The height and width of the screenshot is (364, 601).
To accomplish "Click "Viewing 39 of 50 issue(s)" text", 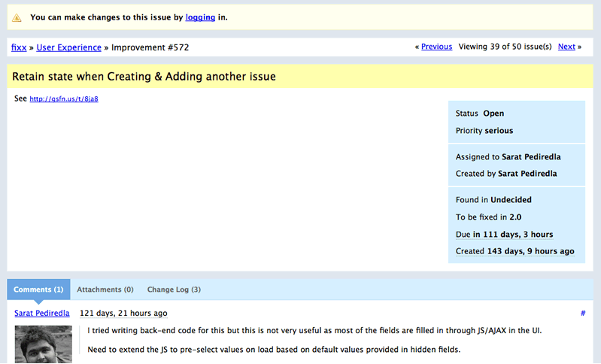I will coord(505,47).
